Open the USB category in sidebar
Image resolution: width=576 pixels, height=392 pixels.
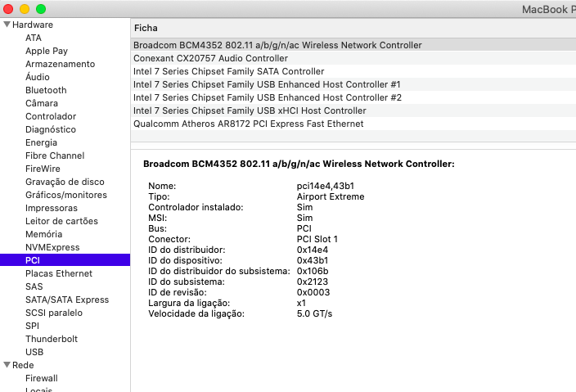34,352
